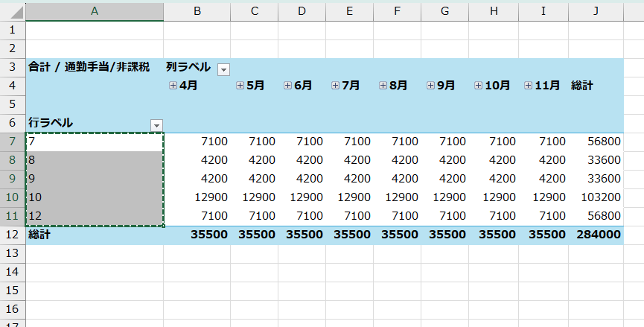644x327 pixels.
Task: Expand the 8月 month group
Action: point(383,86)
